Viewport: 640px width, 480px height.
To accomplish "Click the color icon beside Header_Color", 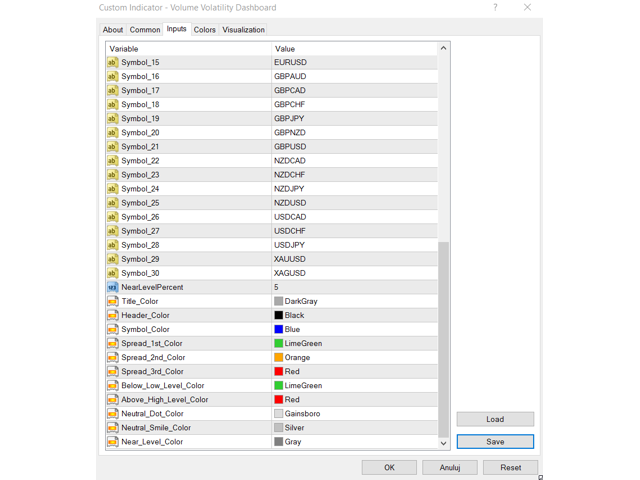I will click(112, 316).
